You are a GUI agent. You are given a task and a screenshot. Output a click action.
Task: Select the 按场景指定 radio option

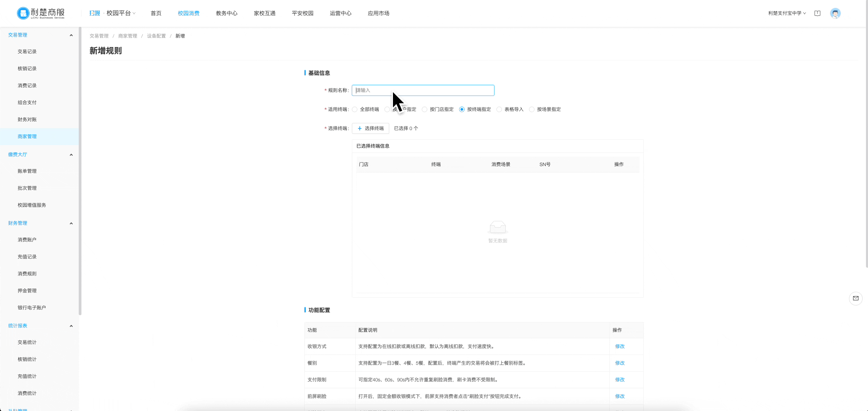(532, 109)
